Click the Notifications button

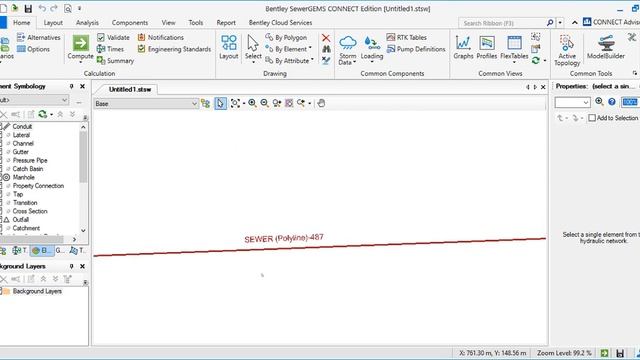click(160, 37)
